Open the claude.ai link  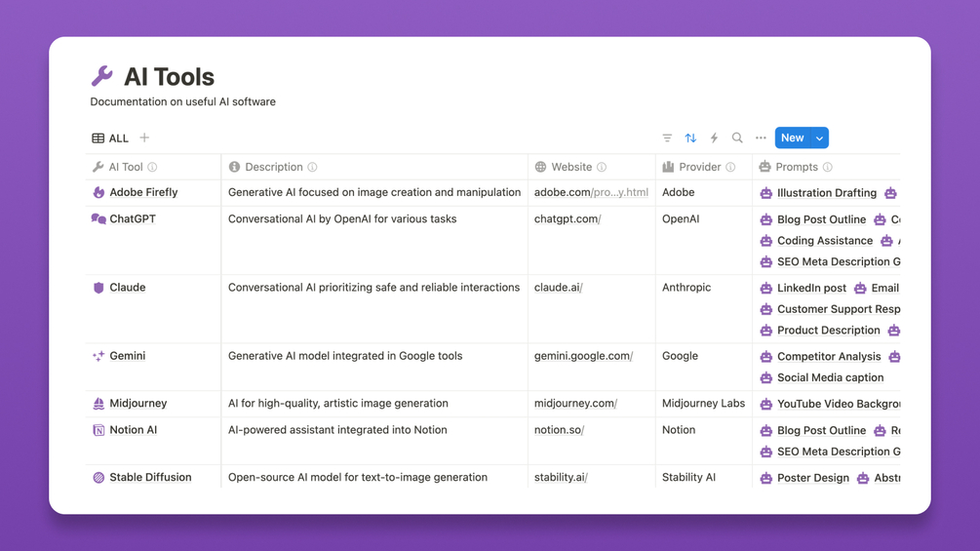[558, 288]
